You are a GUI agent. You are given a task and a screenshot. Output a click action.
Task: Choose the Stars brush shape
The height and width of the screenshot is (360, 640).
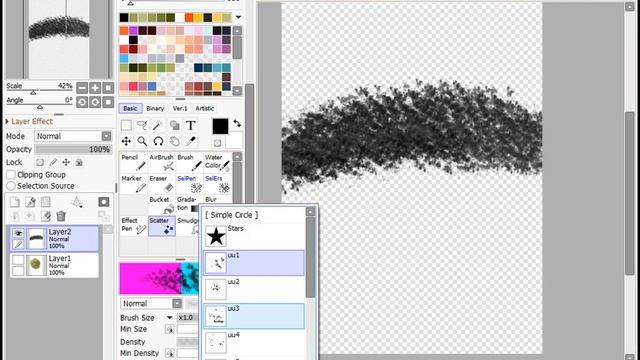click(x=254, y=236)
